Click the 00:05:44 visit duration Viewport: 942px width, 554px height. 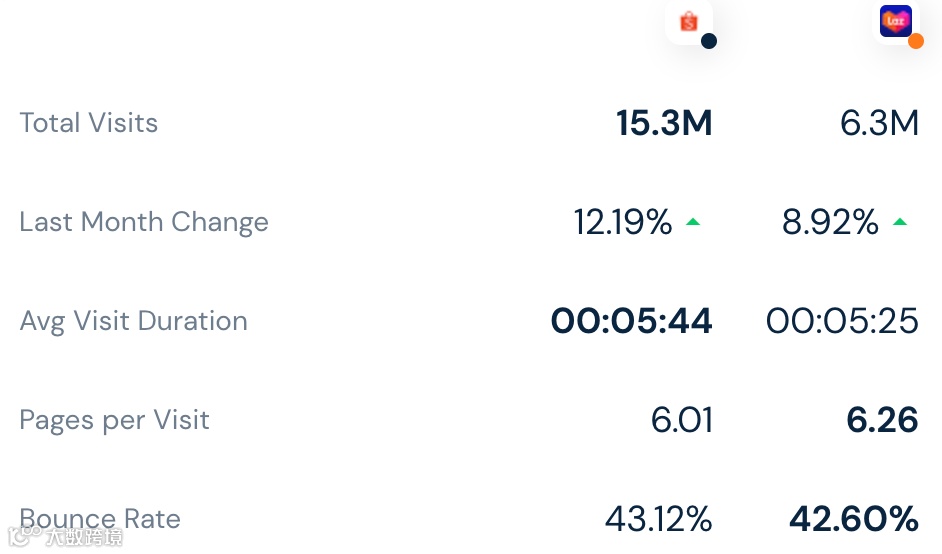631,321
